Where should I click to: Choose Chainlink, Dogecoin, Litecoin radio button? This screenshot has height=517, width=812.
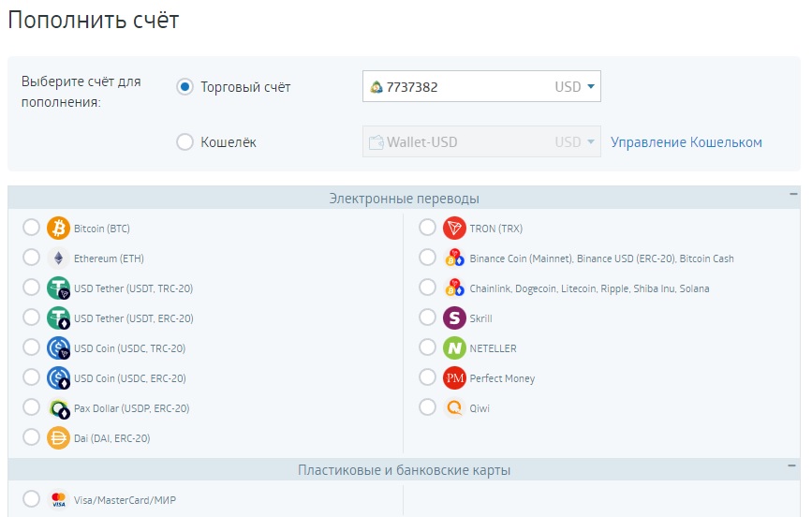pyautogui.click(x=427, y=287)
